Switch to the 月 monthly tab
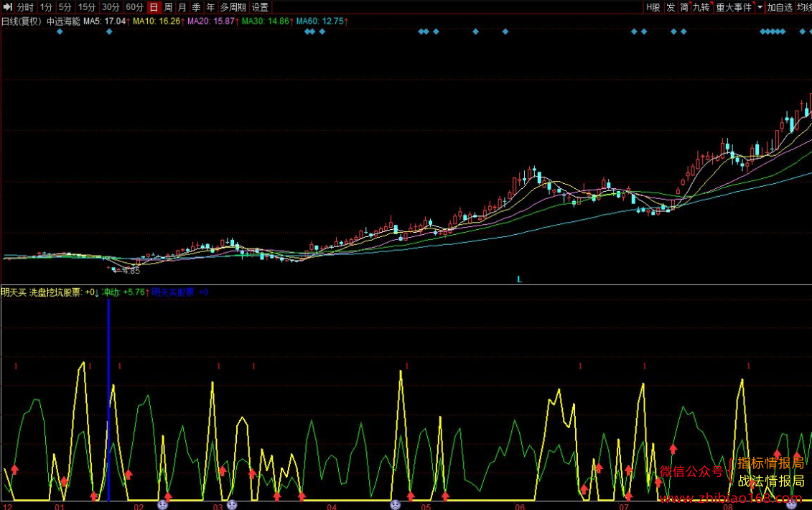The image size is (812, 510). point(182,7)
